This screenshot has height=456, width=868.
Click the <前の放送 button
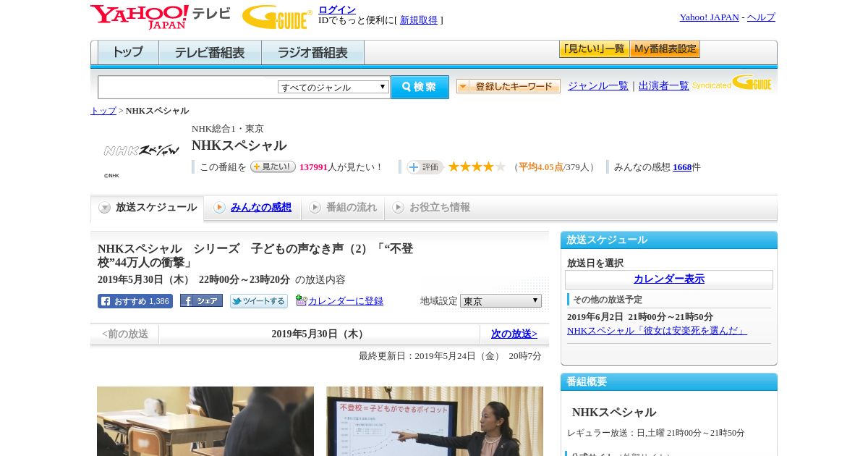(x=125, y=334)
